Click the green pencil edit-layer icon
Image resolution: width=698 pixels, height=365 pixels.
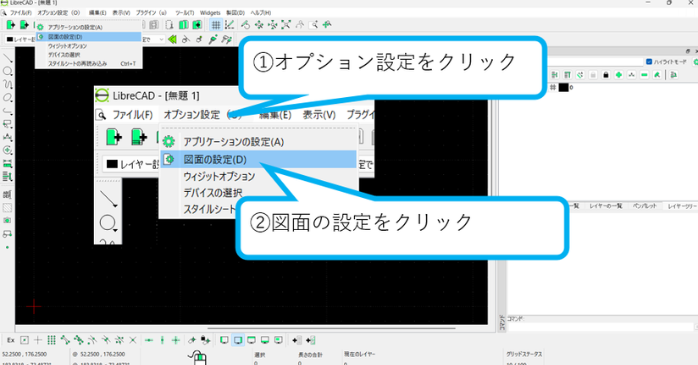pos(657,75)
